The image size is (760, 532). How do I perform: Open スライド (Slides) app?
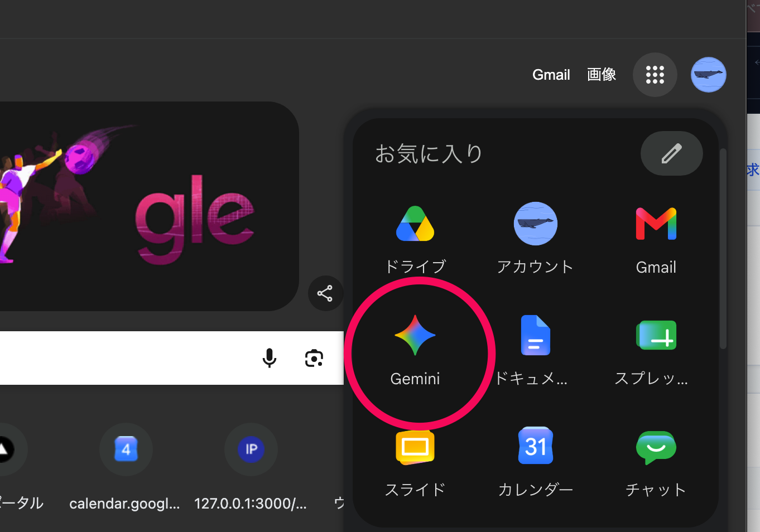tap(415, 462)
